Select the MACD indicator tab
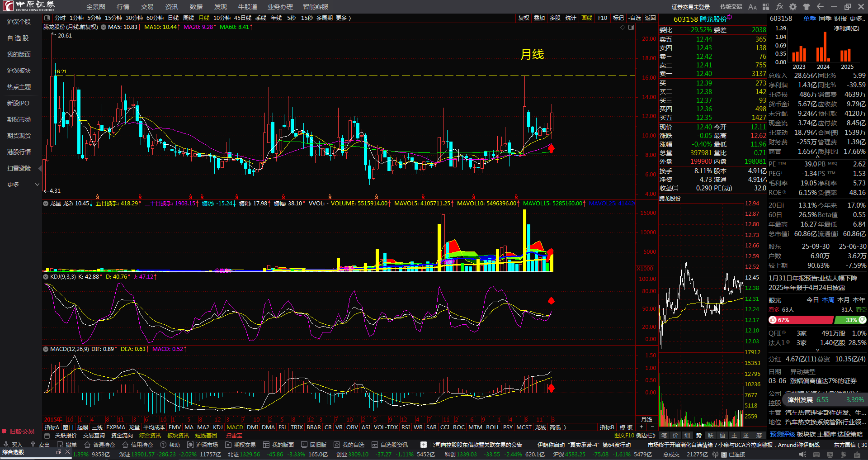The width and height of the screenshot is (868, 460). point(235,427)
